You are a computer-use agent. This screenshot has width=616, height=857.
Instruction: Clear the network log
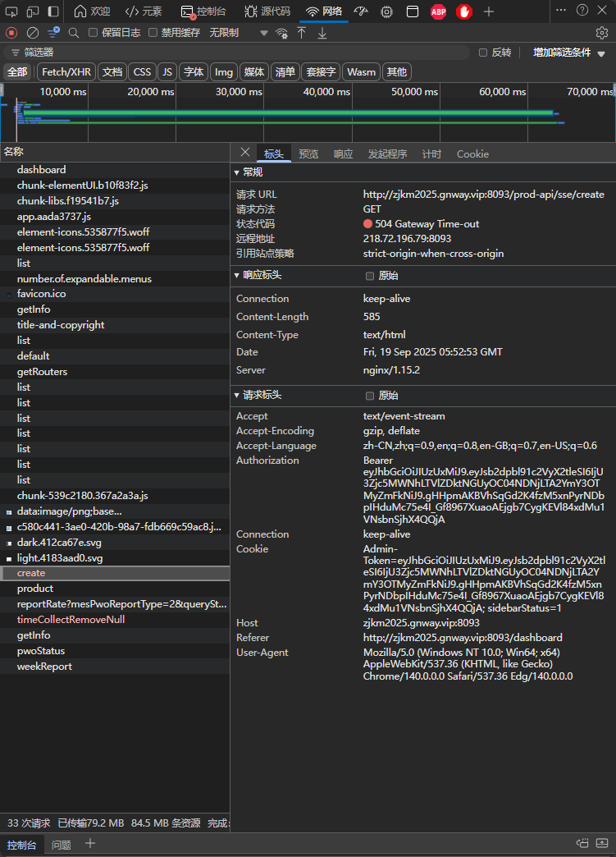[33, 33]
